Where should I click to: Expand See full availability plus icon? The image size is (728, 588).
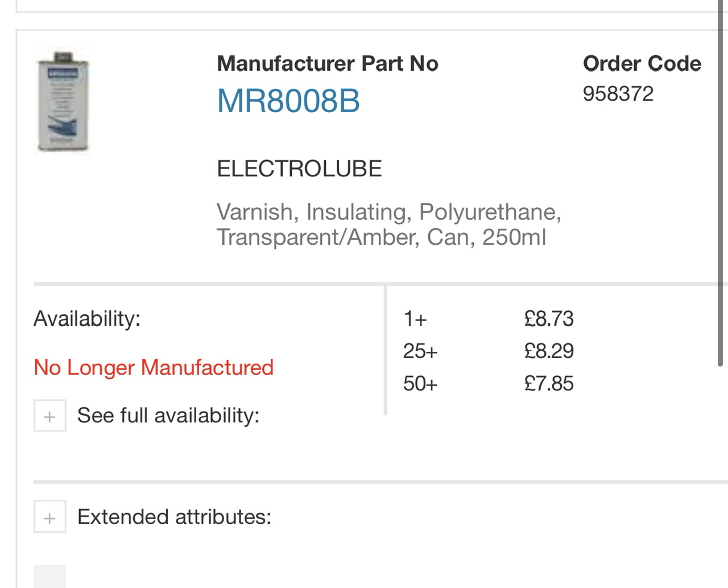pos(49,416)
